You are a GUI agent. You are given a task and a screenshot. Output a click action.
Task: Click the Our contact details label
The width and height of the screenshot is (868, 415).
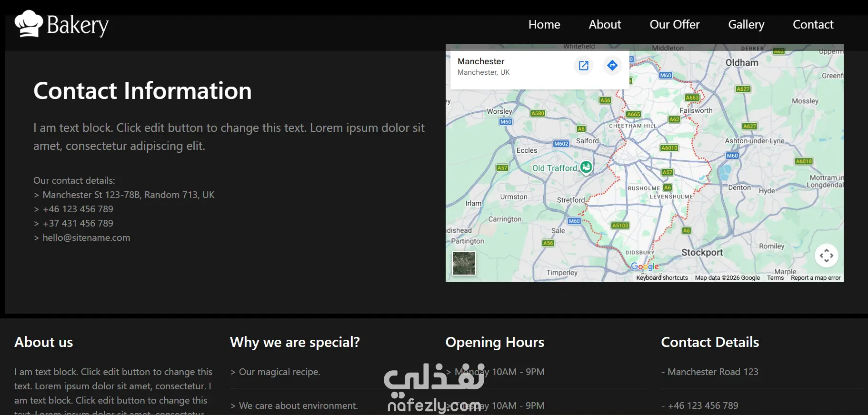(x=74, y=180)
